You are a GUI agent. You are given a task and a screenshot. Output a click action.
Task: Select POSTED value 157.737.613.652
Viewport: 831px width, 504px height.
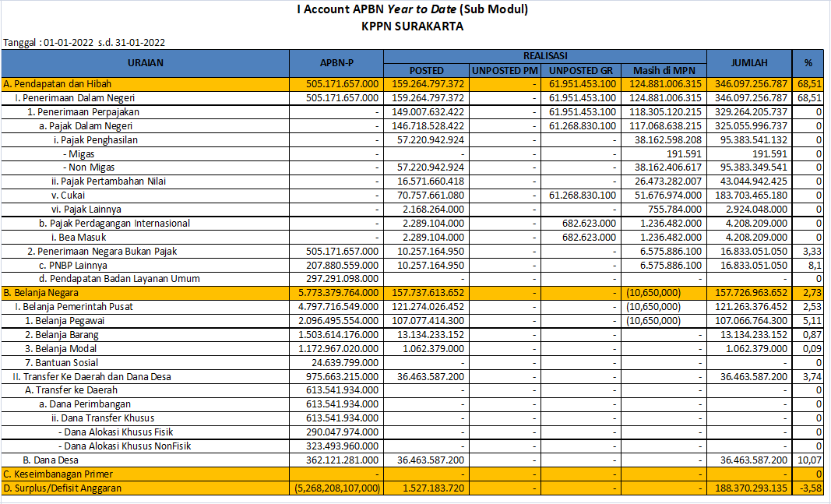coord(428,293)
